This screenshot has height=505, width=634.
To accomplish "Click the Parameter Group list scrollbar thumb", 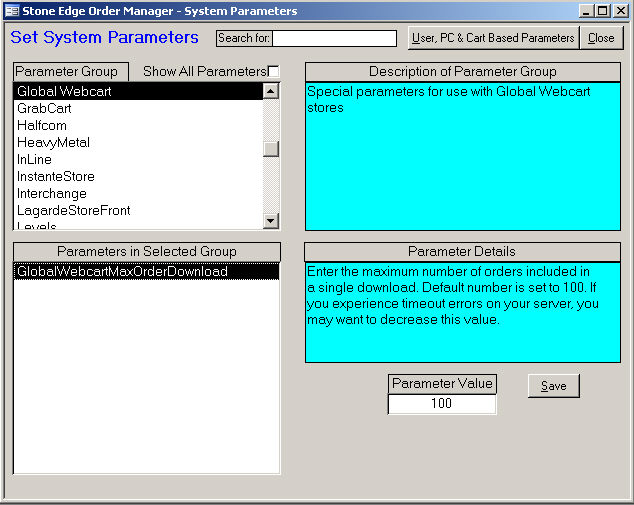I will [x=271, y=149].
